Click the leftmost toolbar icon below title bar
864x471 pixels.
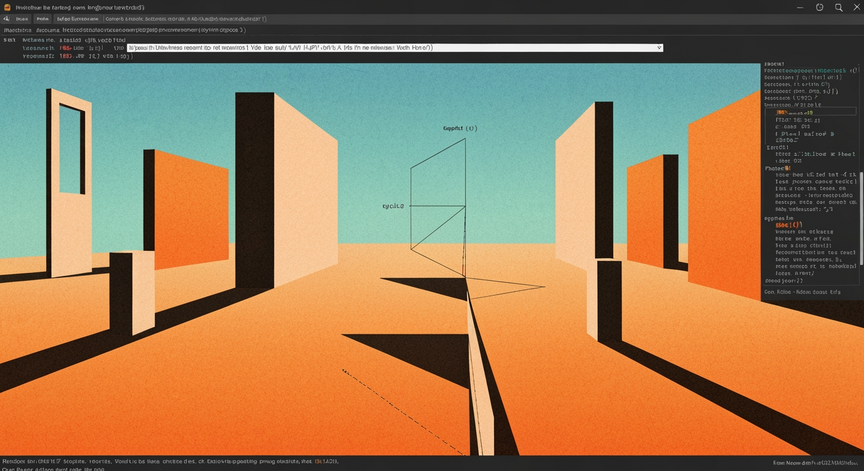[x=7, y=19]
